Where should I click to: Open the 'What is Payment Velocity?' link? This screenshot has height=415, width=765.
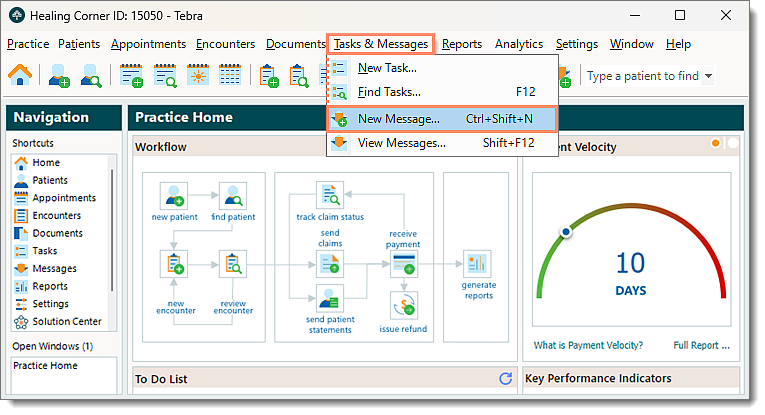[588, 345]
